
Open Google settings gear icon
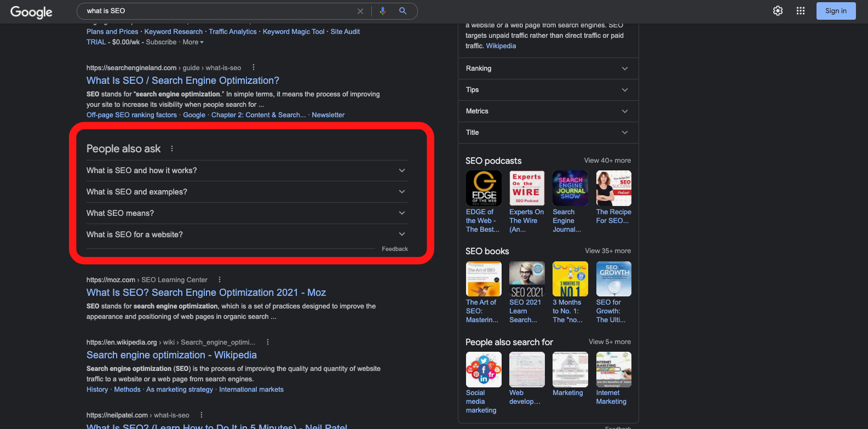(778, 11)
